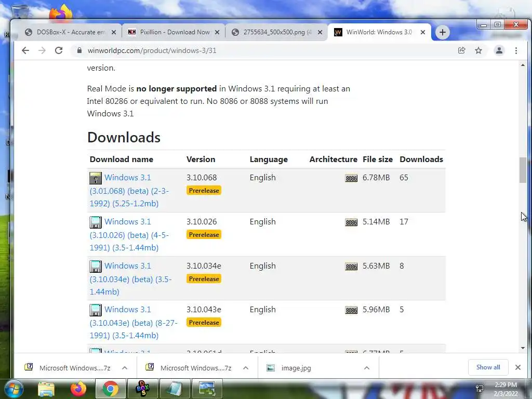Click Prerelease badge for version 3.10.068
Viewport: 532px width, 399px height.
tap(204, 190)
